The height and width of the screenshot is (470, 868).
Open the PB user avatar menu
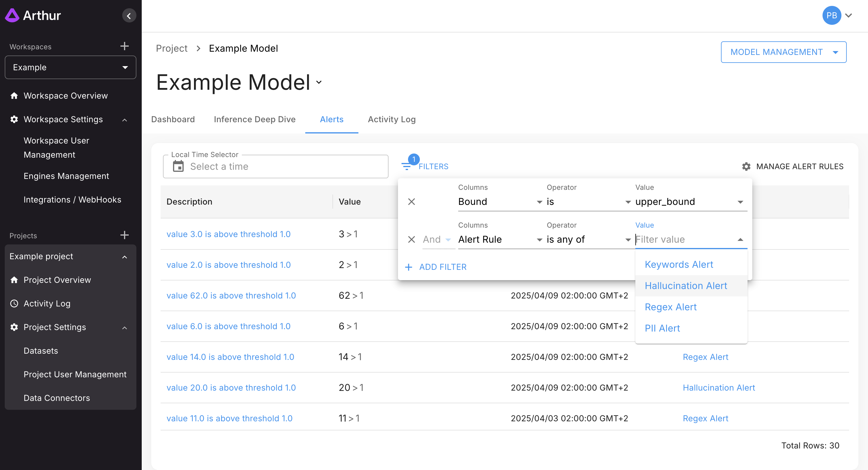831,15
